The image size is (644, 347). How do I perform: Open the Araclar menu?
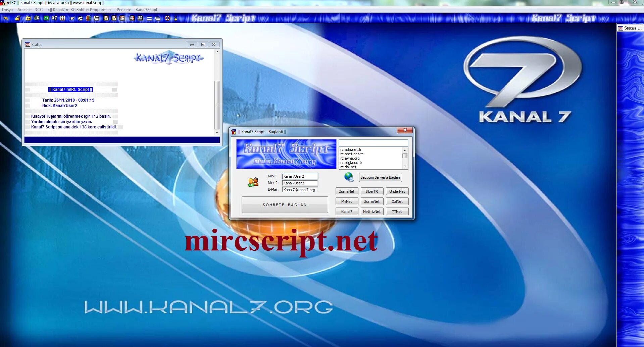(x=24, y=10)
